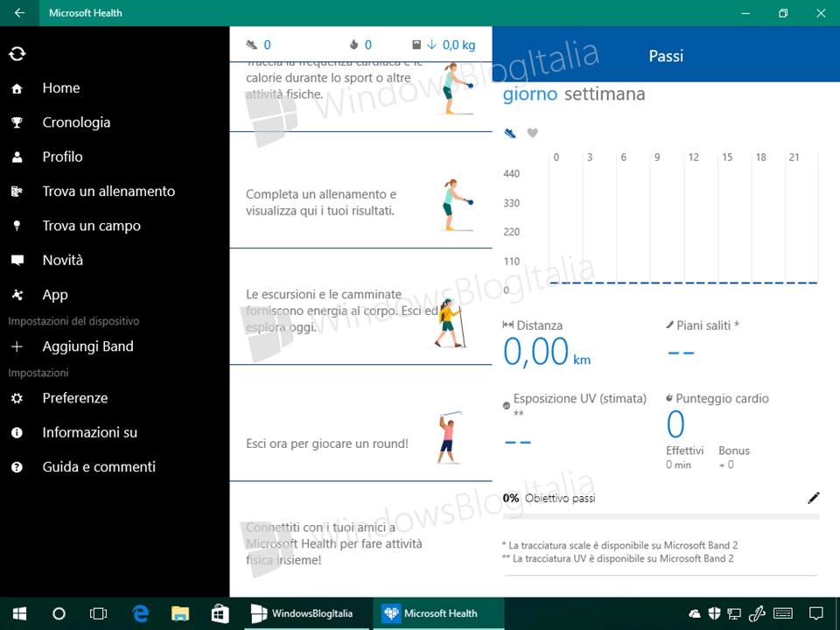Click the plus icon beside Aggiungi Band

pos(17,346)
